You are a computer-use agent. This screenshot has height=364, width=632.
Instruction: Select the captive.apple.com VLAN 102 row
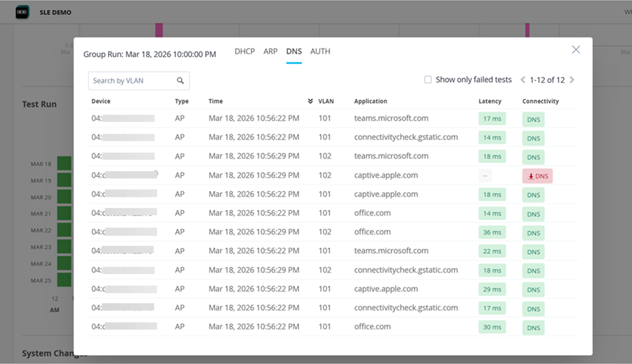(386, 176)
